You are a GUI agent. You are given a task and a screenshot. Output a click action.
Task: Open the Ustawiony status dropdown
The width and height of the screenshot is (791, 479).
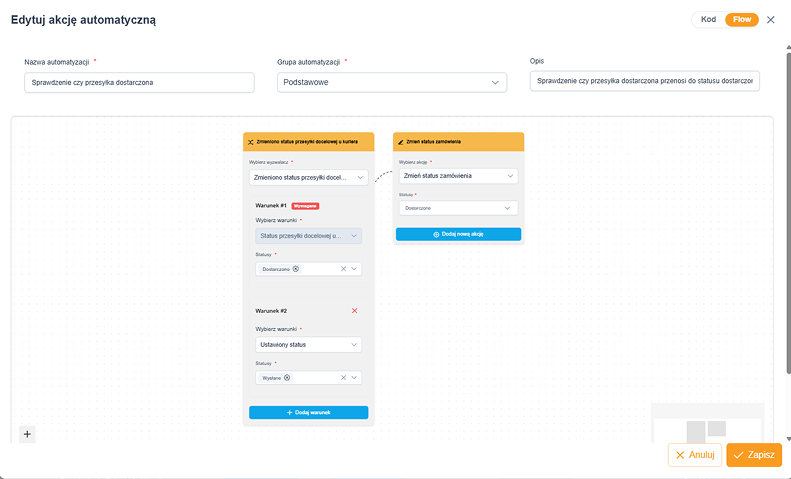[308, 345]
